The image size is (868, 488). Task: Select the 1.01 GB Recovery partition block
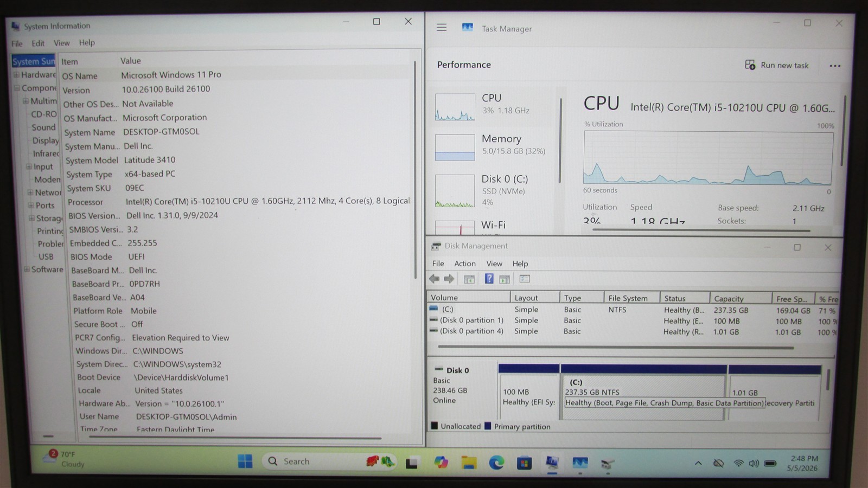pyautogui.click(x=774, y=393)
